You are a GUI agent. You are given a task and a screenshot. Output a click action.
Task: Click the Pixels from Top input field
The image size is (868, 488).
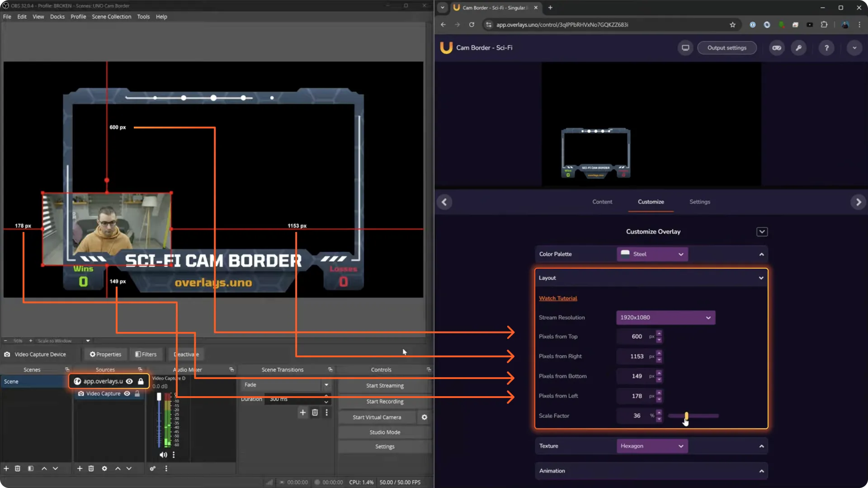636,336
